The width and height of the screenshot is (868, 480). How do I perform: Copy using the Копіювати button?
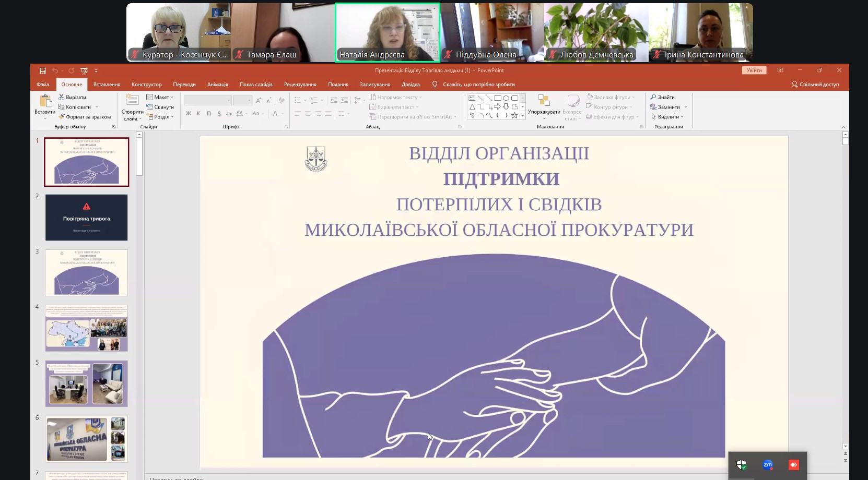point(75,107)
